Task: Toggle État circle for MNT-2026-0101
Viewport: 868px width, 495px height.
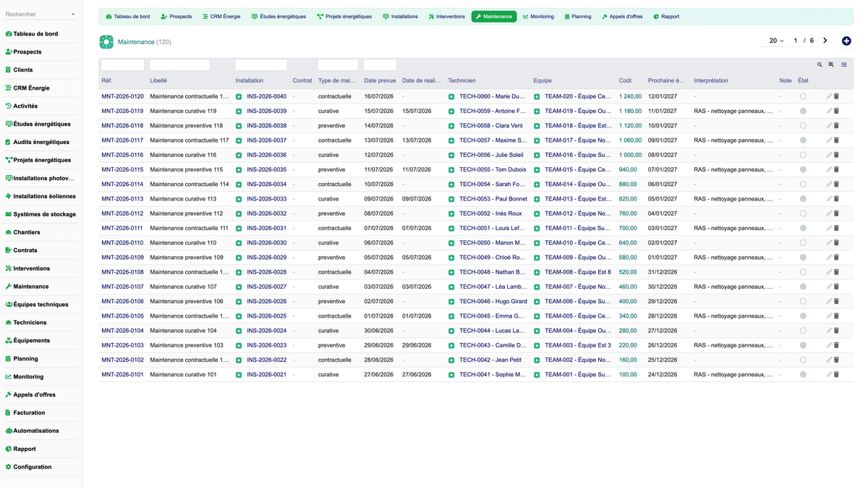Action: (x=803, y=374)
